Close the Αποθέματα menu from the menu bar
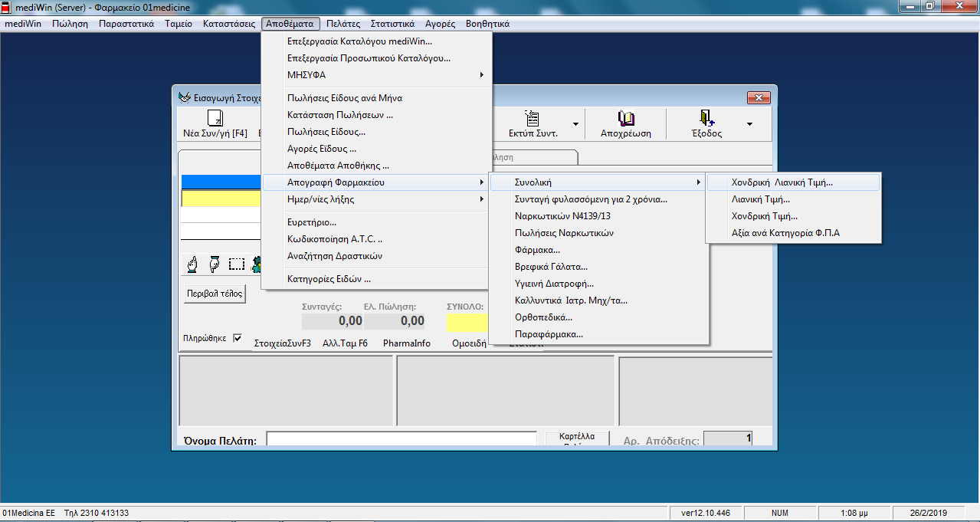The width and height of the screenshot is (980, 522). pos(291,24)
